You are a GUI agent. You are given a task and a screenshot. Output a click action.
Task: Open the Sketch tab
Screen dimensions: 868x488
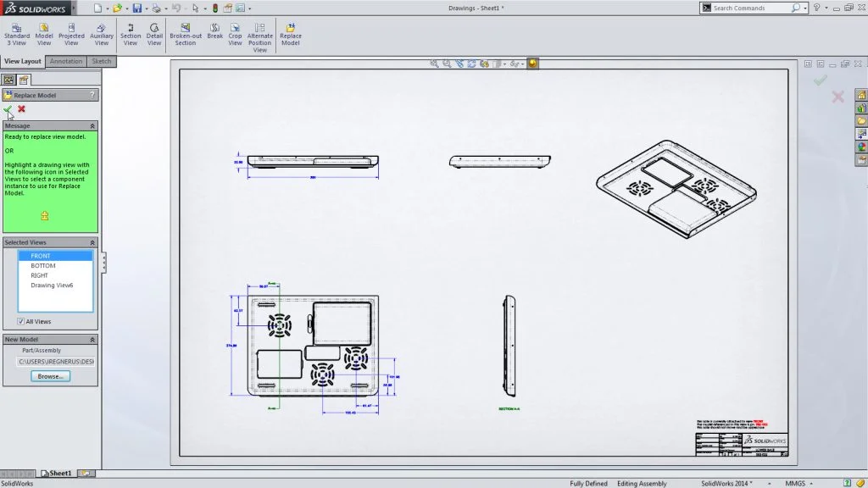[101, 61]
